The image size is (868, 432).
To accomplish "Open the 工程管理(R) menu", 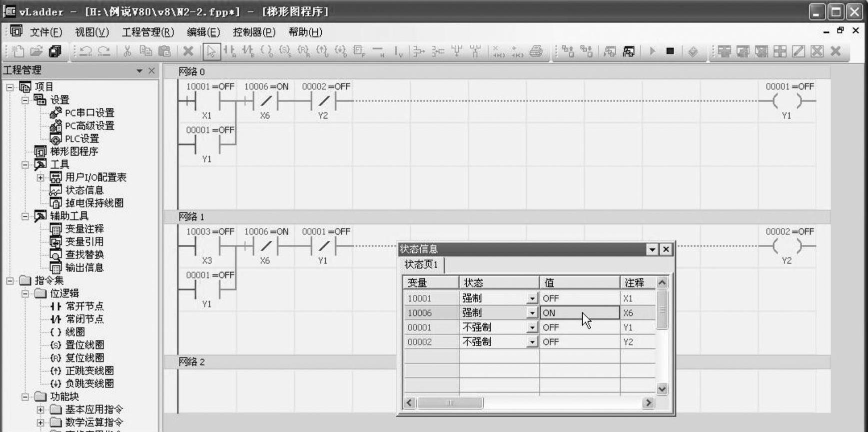I will [x=148, y=32].
